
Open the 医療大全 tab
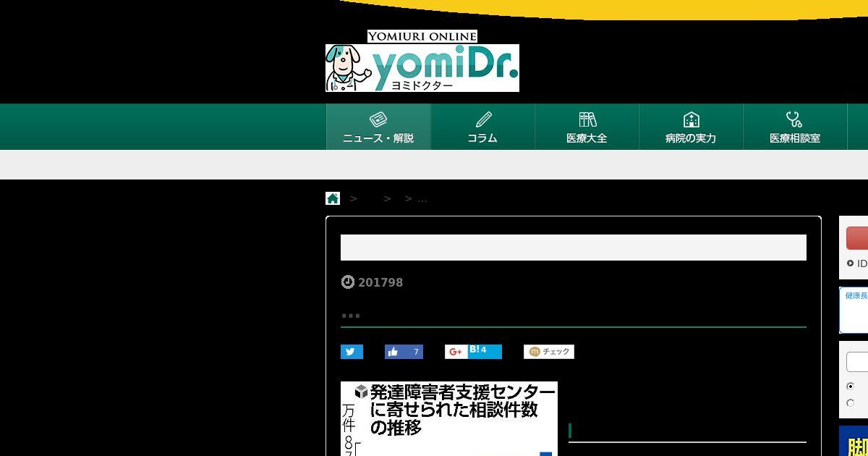(x=587, y=127)
